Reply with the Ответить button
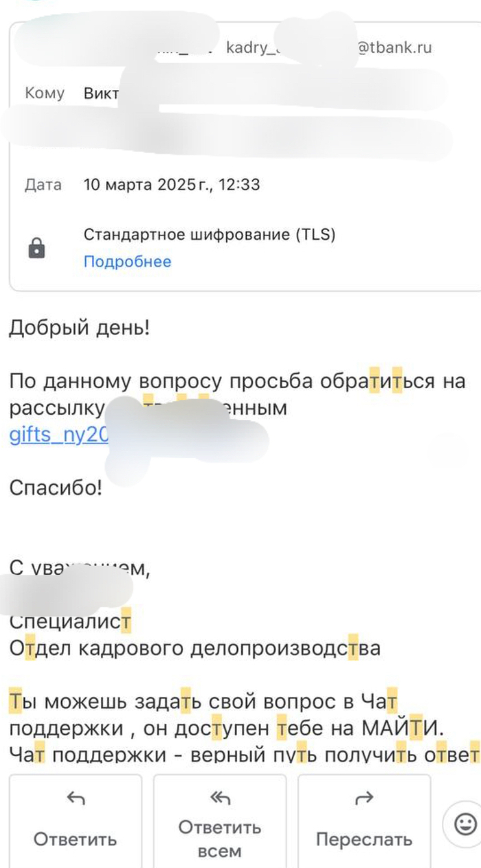This screenshot has height=868, width=481. click(76, 821)
